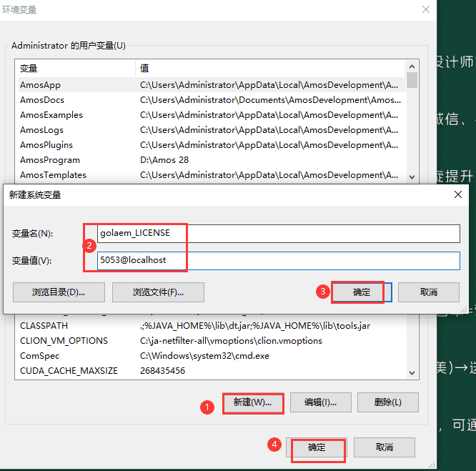
Task: Cancel the new system variable dialog (取消)
Action: tap(429, 292)
